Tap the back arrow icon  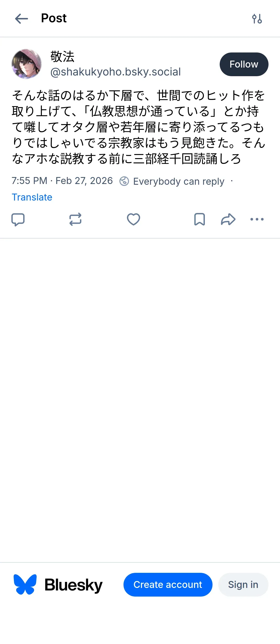pos(22,19)
